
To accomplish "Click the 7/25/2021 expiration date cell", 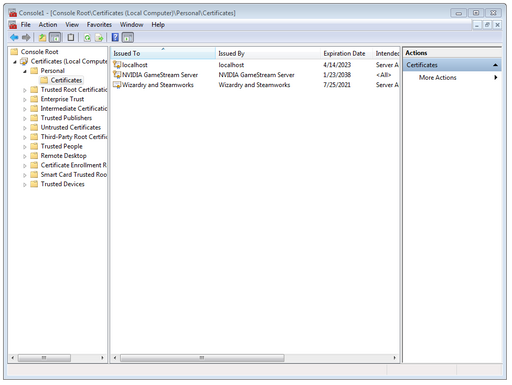I will coord(337,85).
